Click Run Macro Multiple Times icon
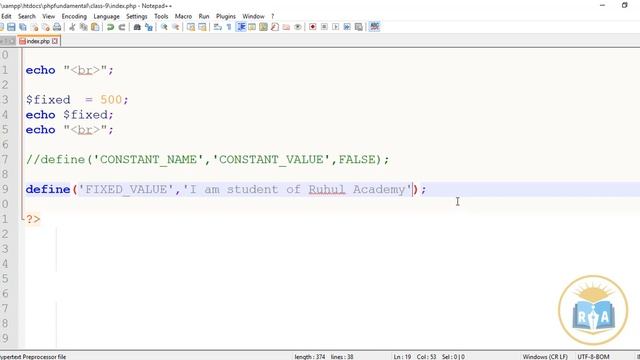 click(347, 27)
